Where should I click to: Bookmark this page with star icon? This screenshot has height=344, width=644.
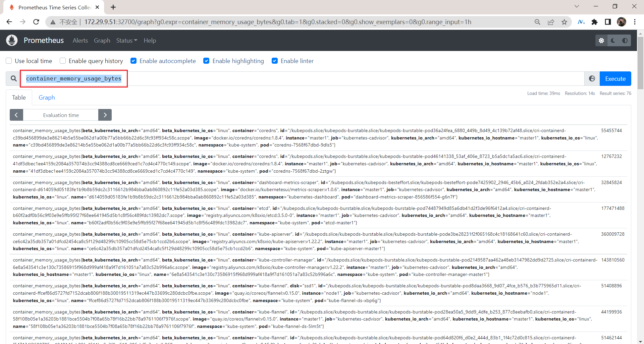tap(565, 22)
